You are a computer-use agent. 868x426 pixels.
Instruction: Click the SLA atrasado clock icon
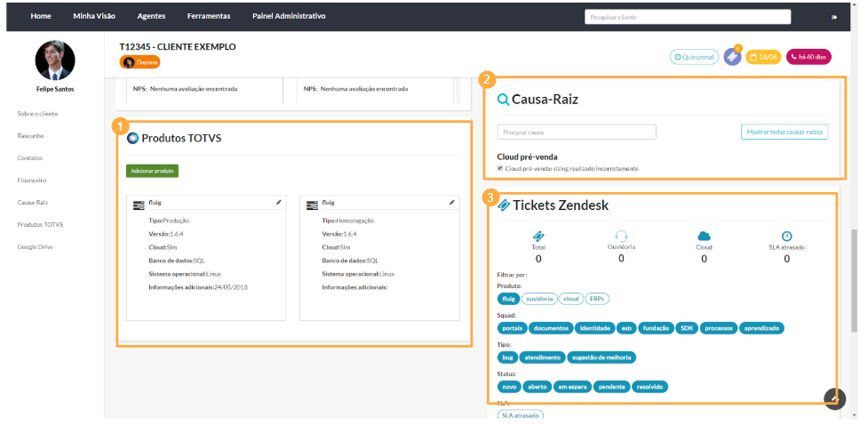tap(786, 236)
